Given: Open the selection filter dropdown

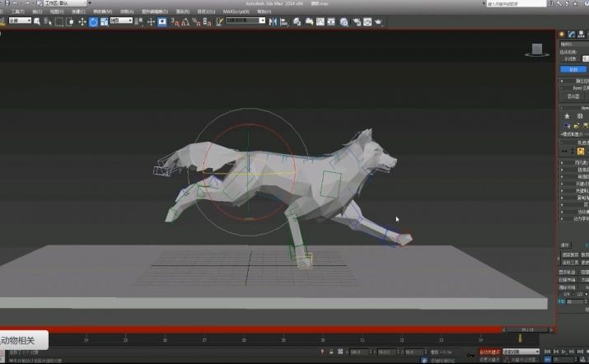Looking at the screenshot, I should (x=20, y=21).
